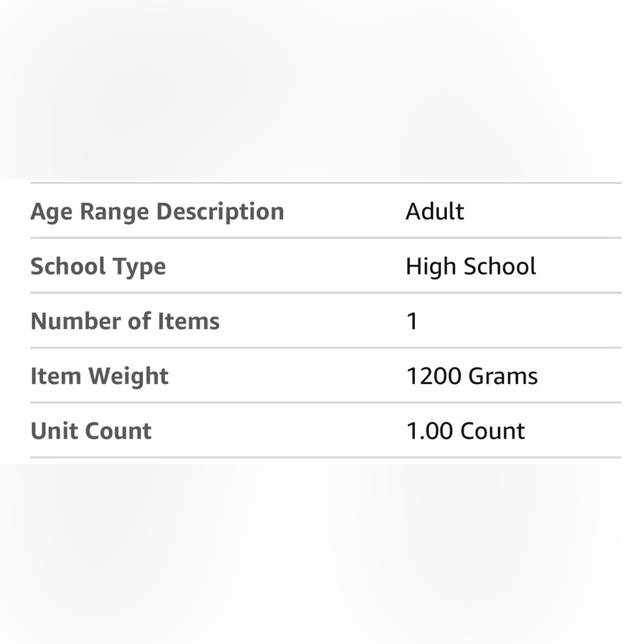Screen dimensions: 644x644
Task: Click the 'Item Weight' label
Action: (99, 376)
